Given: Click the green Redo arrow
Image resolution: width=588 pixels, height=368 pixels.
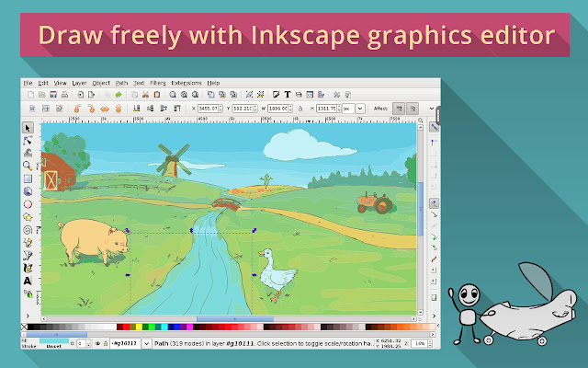Looking at the screenshot, I should point(119,95).
